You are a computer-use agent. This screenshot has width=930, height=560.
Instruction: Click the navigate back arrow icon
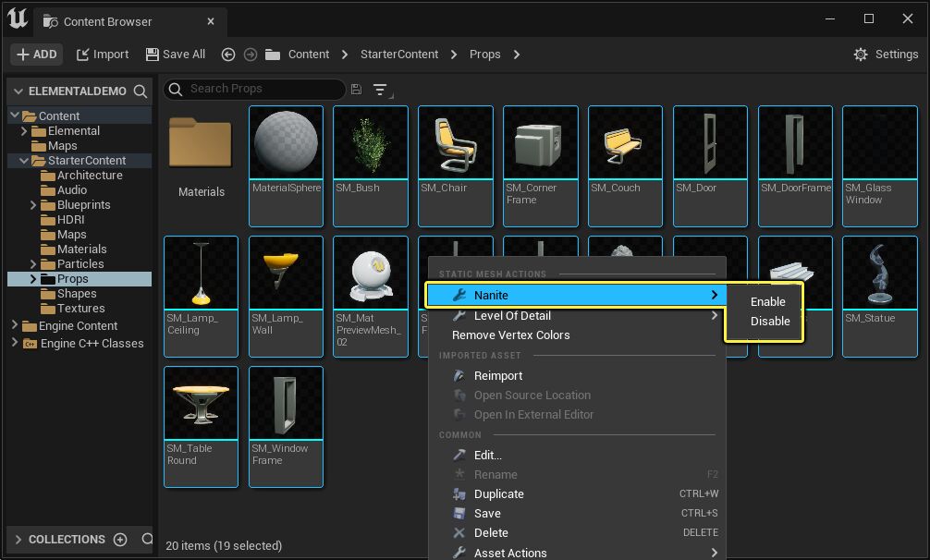[x=227, y=55]
